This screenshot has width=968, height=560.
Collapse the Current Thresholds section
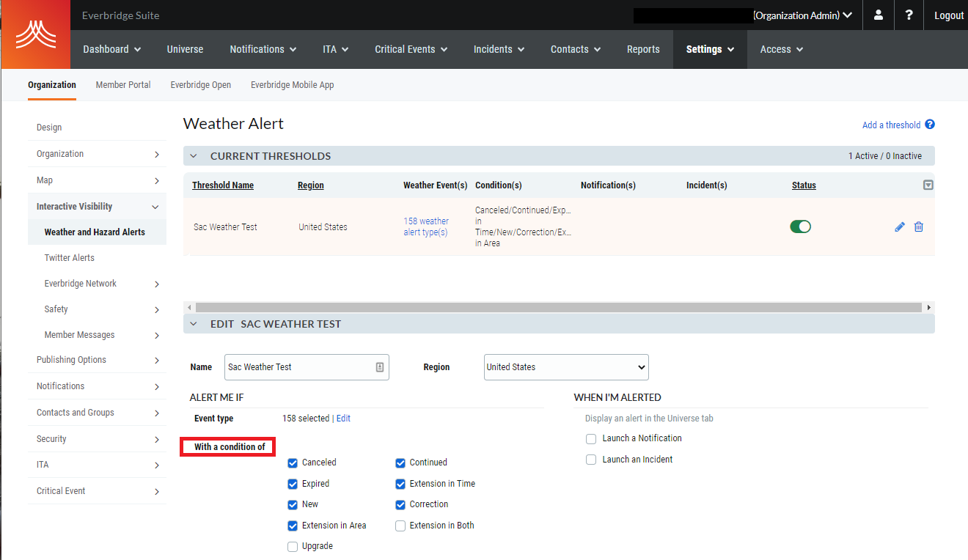click(x=194, y=156)
